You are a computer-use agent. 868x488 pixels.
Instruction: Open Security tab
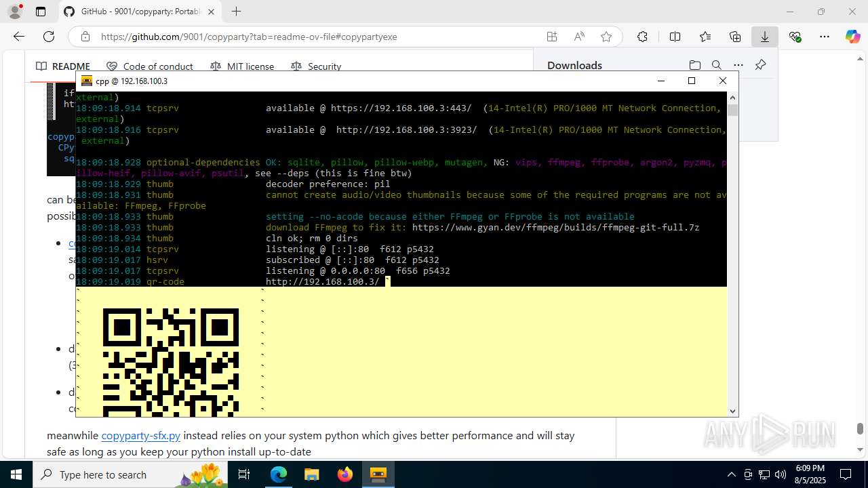tap(316, 66)
